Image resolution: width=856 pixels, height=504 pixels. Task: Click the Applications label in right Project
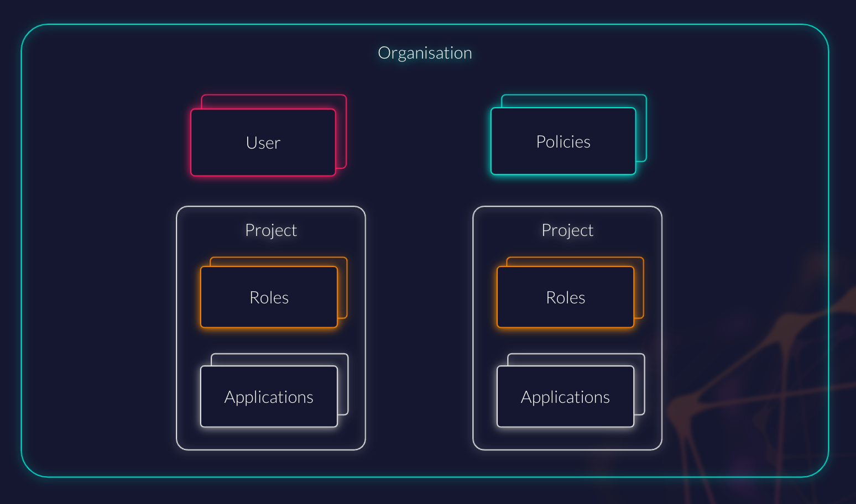tap(565, 397)
